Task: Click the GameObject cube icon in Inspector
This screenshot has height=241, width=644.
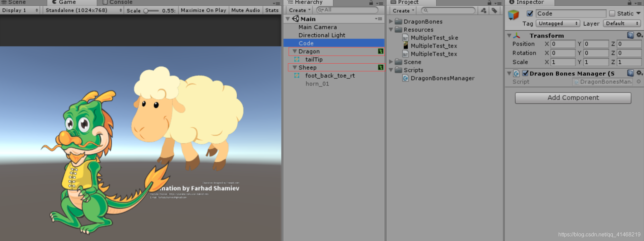Action: click(514, 14)
